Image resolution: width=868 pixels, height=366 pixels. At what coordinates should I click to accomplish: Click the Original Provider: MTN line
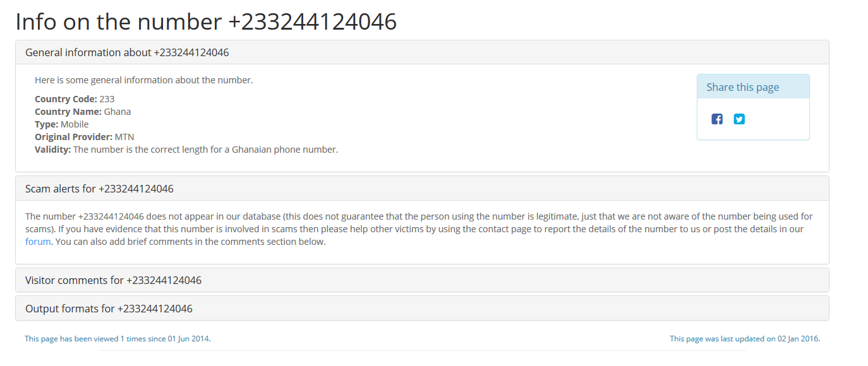coord(85,137)
